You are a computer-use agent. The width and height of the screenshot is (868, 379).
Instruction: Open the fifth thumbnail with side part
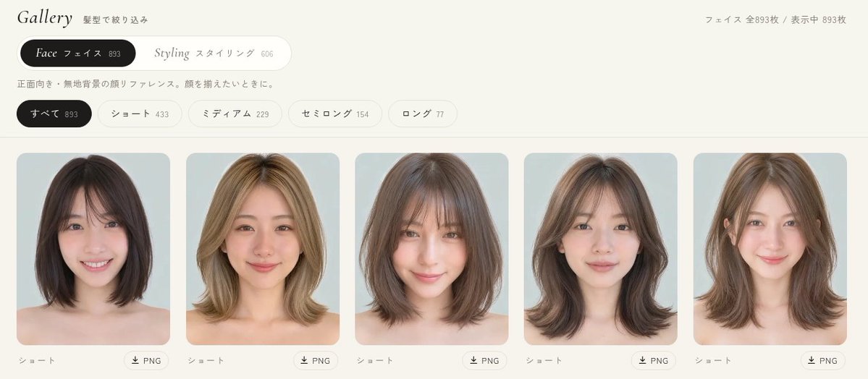tap(770, 249)
